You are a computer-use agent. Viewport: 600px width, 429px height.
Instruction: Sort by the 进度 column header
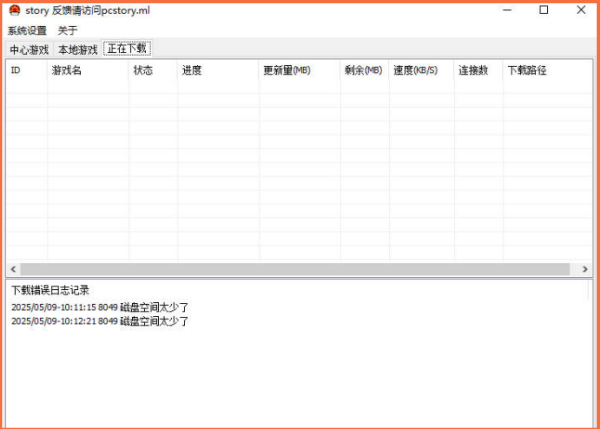(x=217, y=71)
